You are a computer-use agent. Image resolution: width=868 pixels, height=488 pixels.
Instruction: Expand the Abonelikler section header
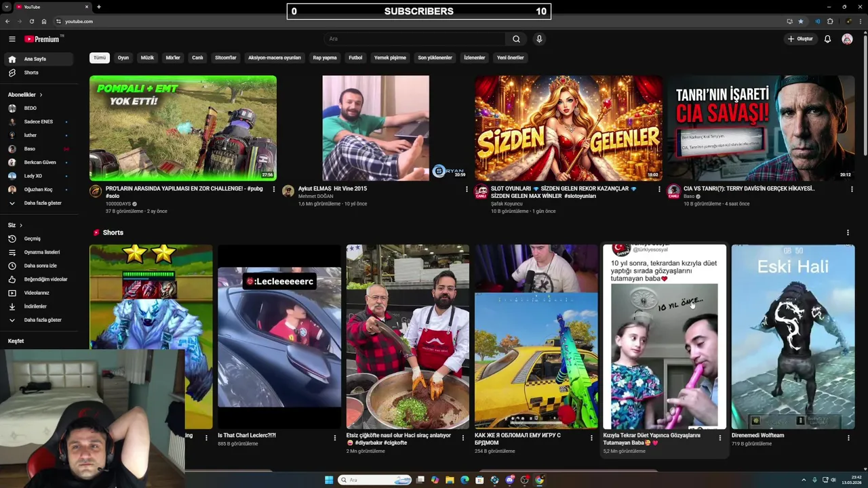tap(25, 95)
